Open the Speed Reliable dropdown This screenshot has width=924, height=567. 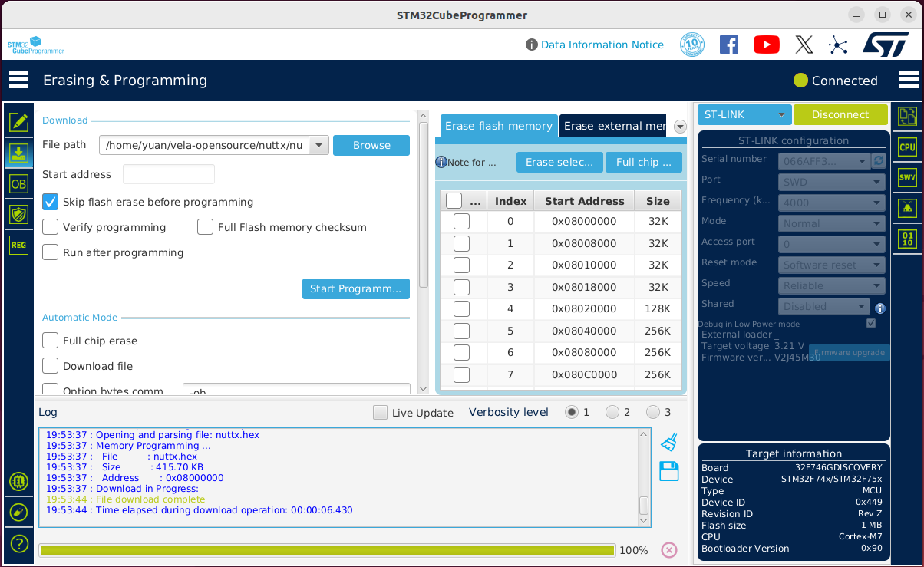click(832, 285)
